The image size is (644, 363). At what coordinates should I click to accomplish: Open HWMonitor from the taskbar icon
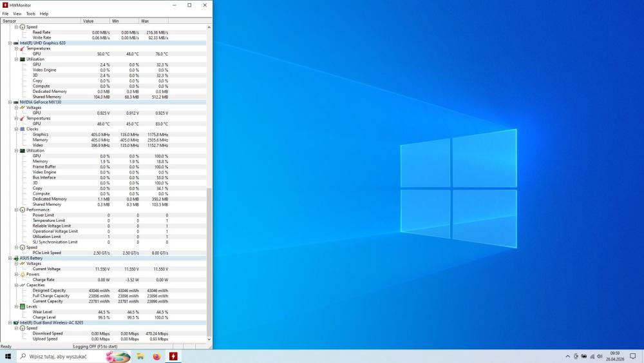coord(173,357)
